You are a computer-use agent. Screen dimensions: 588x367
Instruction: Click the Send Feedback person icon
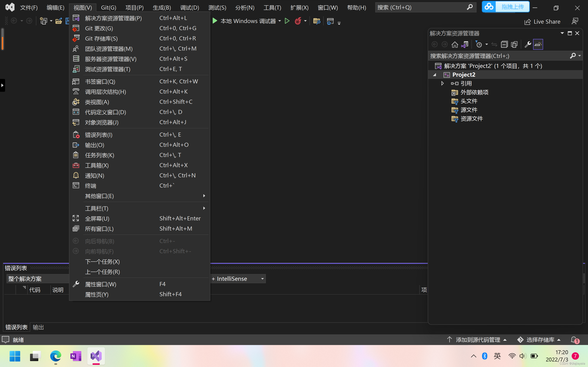[x=575, y=21]
